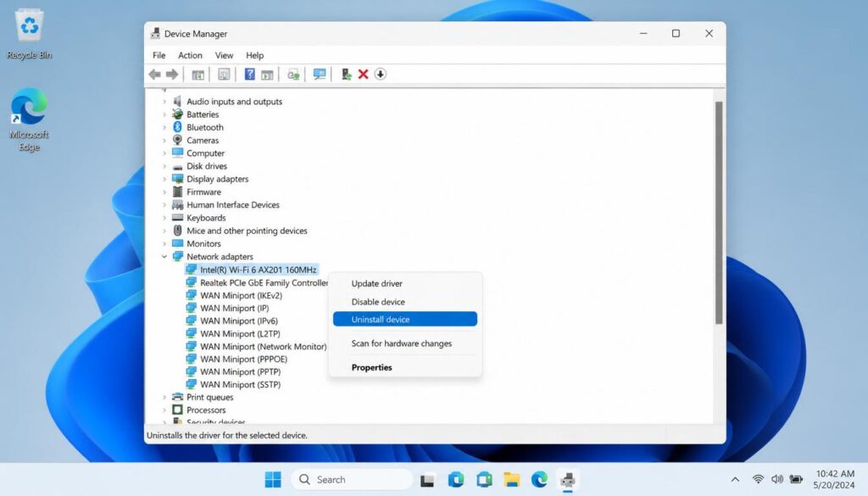This screenshot has height=496, width=868.
Task: Open the clock showing 10:42 AM
Action: (x=835, y=479)
